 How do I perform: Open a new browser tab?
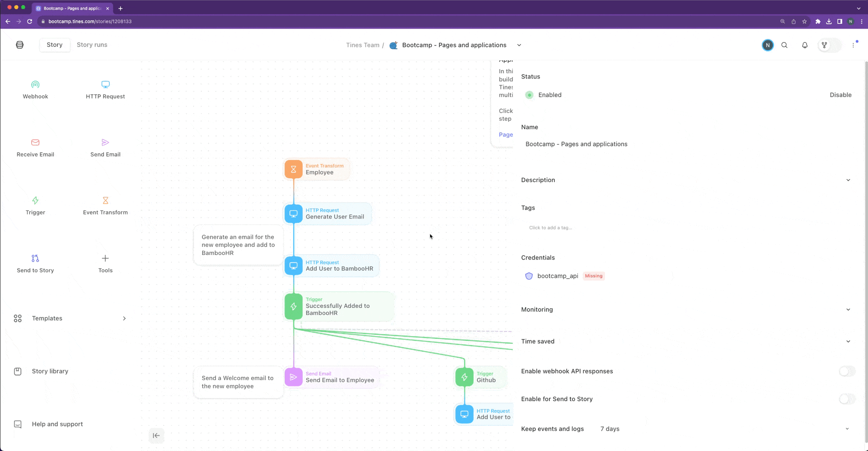pos(120,8)
